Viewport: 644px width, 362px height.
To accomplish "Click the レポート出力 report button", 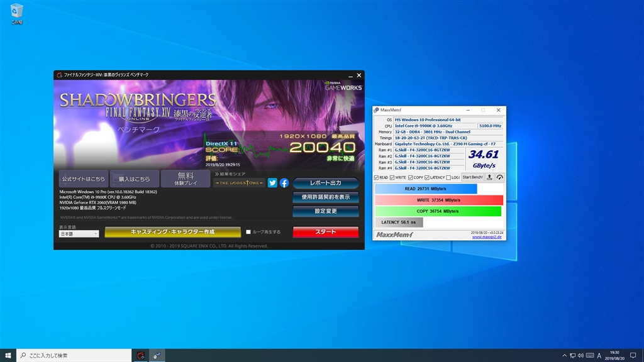I will pyautogui.click(x=326, y=183).
